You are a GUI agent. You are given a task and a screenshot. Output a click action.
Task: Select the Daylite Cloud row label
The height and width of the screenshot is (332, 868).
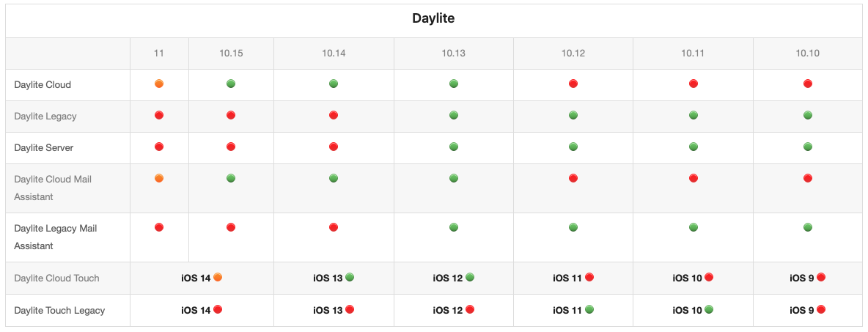click(43, 84)
